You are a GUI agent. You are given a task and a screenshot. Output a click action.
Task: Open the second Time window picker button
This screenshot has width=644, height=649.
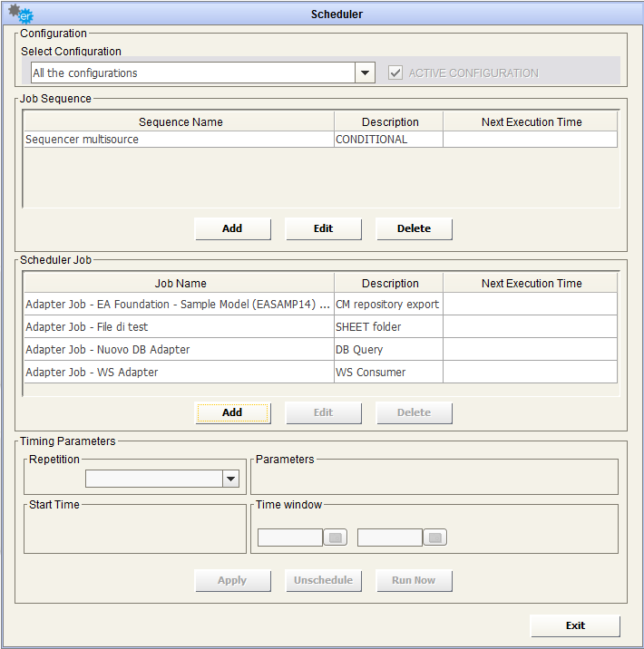[x=435, y=538]
